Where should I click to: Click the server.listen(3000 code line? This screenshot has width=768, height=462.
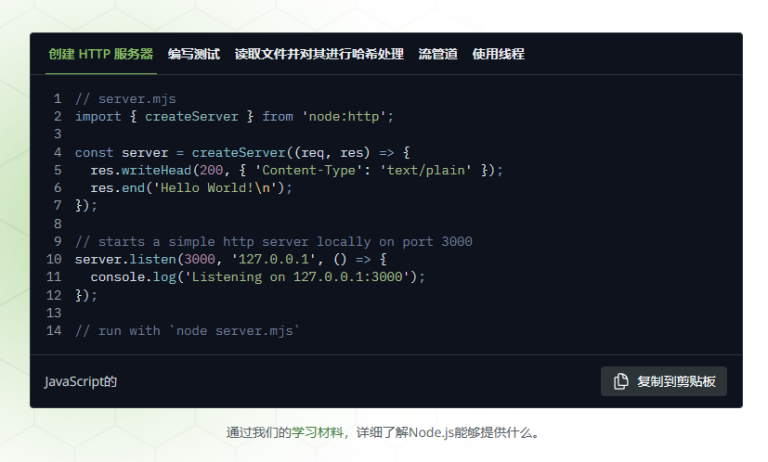point(231,259)
